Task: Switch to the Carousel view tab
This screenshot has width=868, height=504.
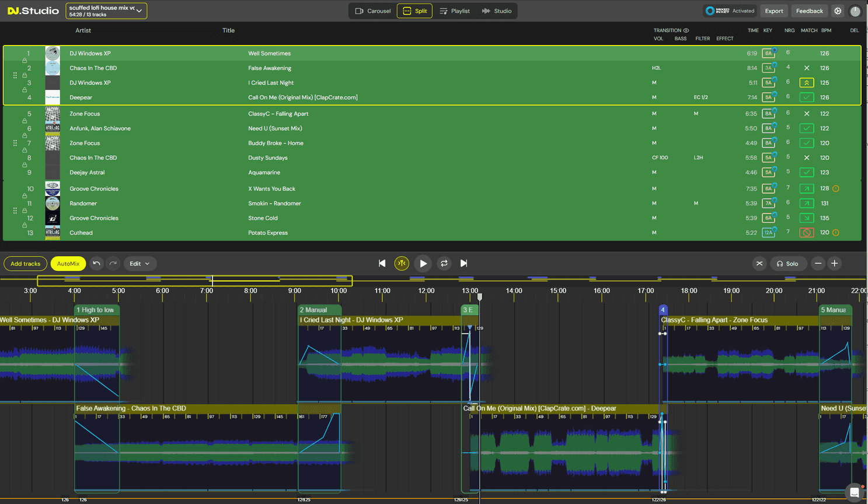Action: [x=373, y=11]
